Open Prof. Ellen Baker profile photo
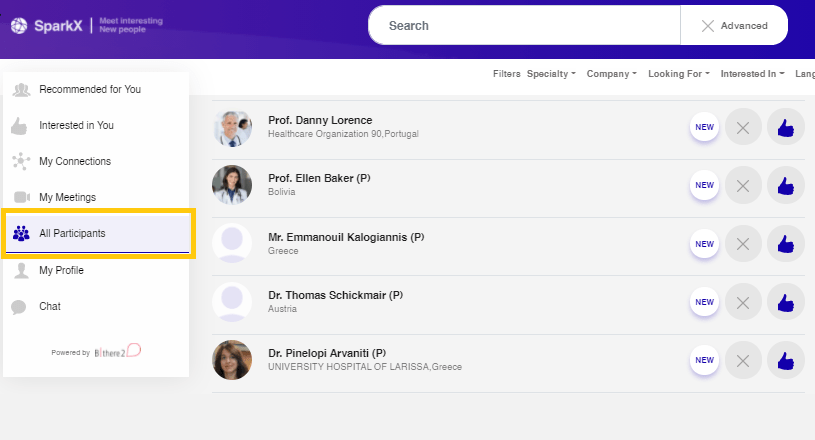Screen dimensions: 815x440 tap(232, 185)
